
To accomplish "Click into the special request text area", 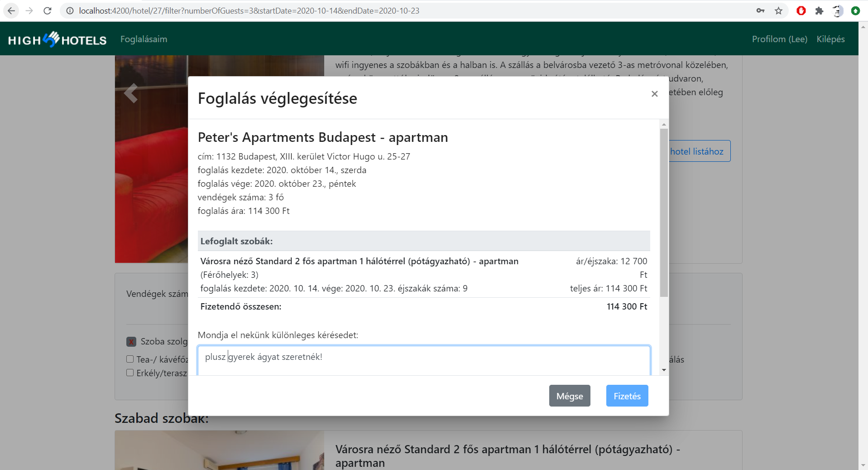I will click(424, 360).
